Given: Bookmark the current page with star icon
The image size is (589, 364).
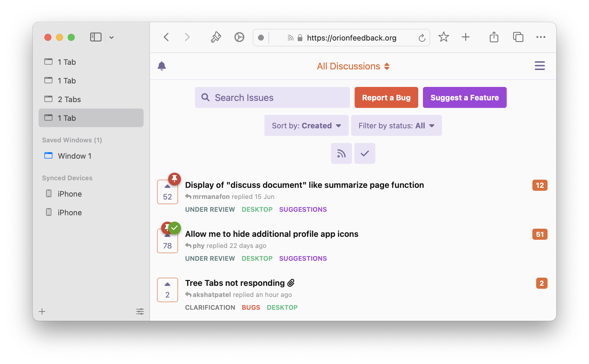Looking at the screenshot, I should (444, 37).
